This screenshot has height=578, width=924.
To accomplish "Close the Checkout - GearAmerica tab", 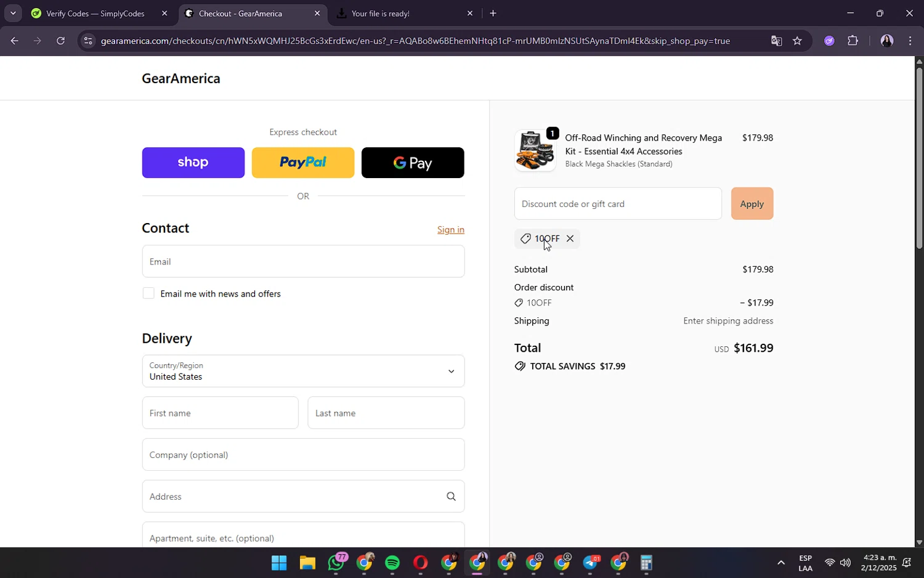I will coord(317,13).
